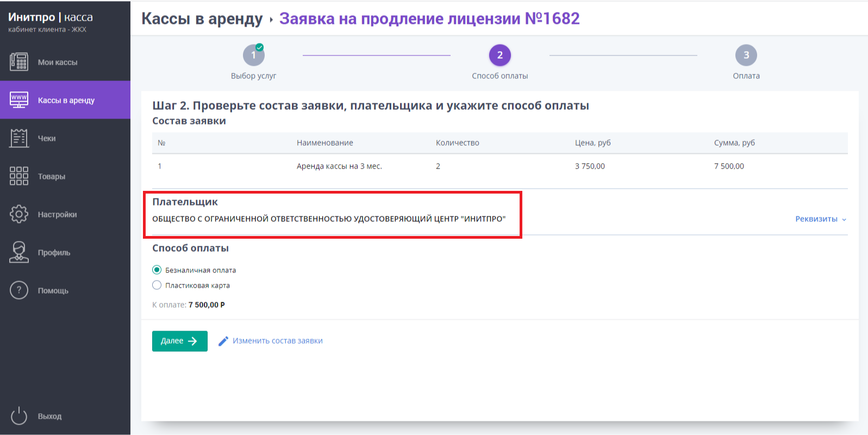868x435 pixels.
Task: Click the Сумма, руб column header
Action: [x=734, y=142]
